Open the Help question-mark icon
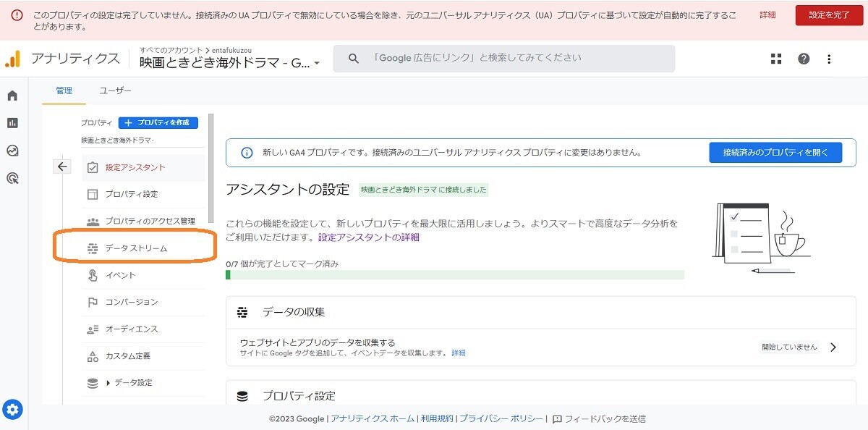Viewport: 868px width, 430px height. pyautogui.click(x=803, y=59)
